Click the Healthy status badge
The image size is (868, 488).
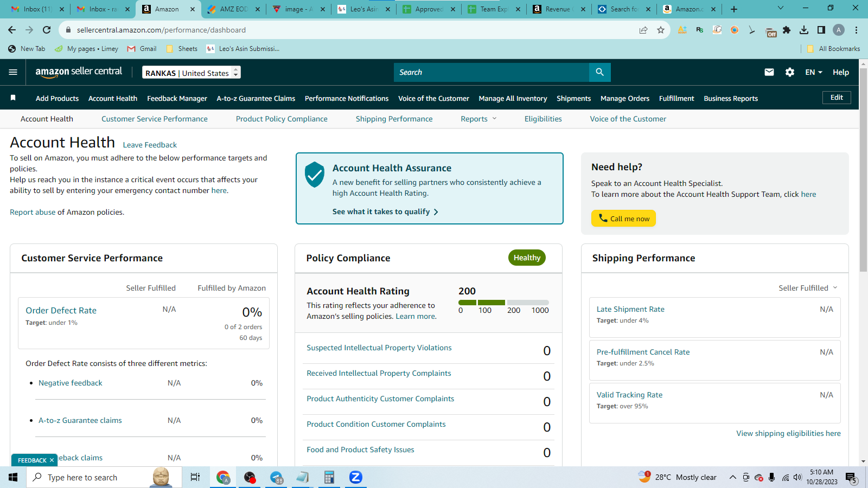click(x=527, y=258)
